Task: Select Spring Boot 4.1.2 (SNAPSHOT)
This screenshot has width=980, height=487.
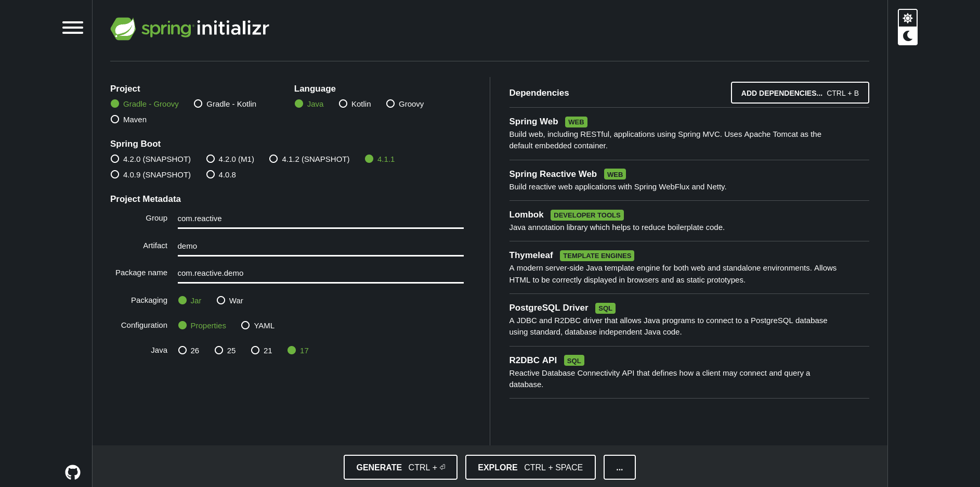Action: tap(309, 159)
